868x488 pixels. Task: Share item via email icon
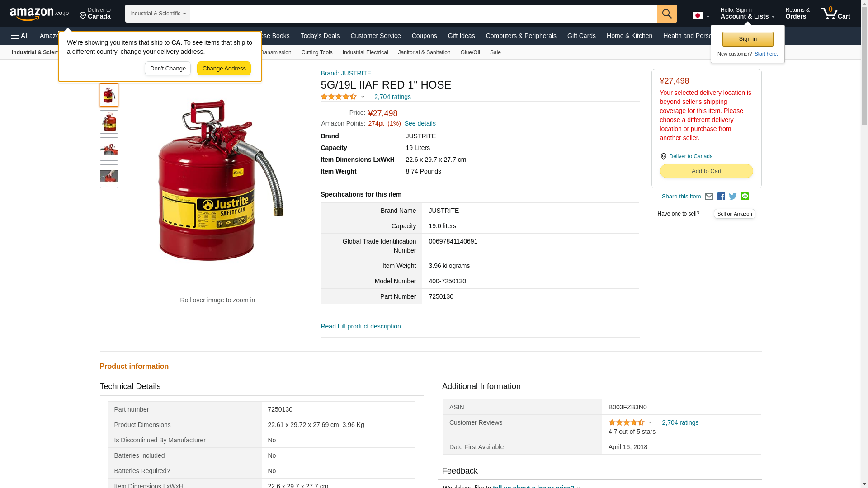709,197
